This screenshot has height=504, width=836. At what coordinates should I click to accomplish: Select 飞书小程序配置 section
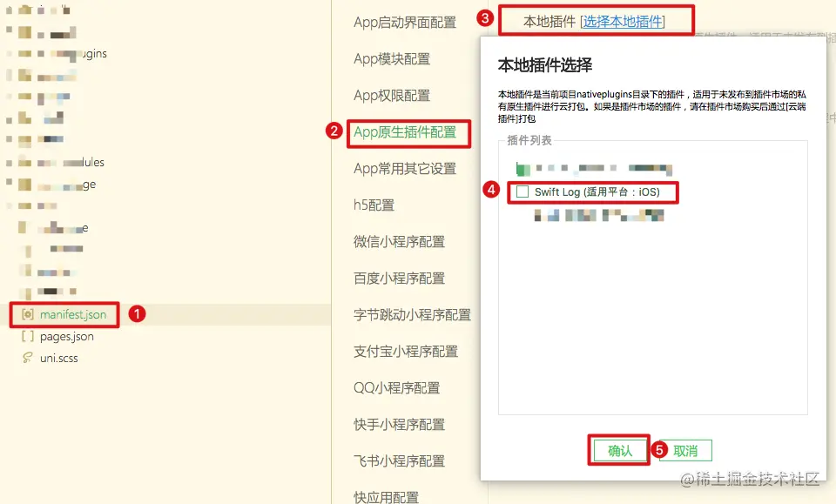coord(399,460)
